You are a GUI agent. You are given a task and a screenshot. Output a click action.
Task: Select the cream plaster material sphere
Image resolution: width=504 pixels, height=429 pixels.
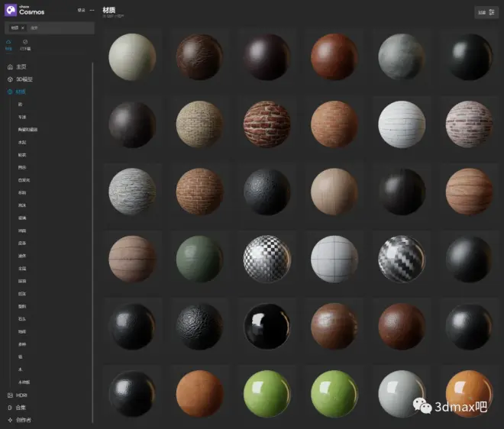132,57
